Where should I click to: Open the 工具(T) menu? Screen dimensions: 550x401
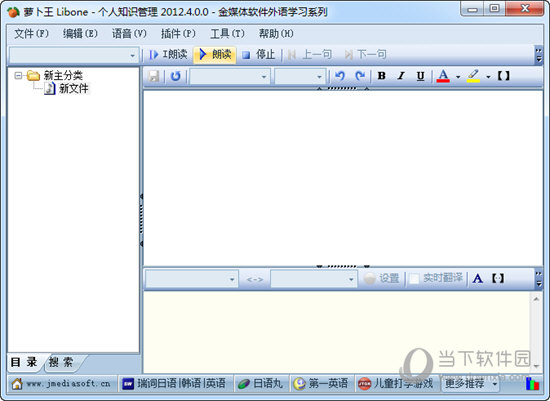pos(227,34)
